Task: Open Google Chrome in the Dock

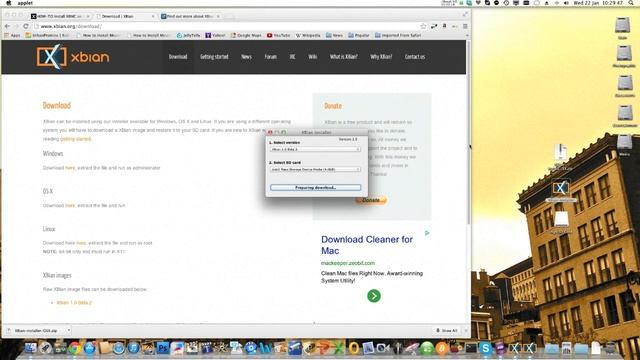Action: pyautogui.click(x=75, y=348)
